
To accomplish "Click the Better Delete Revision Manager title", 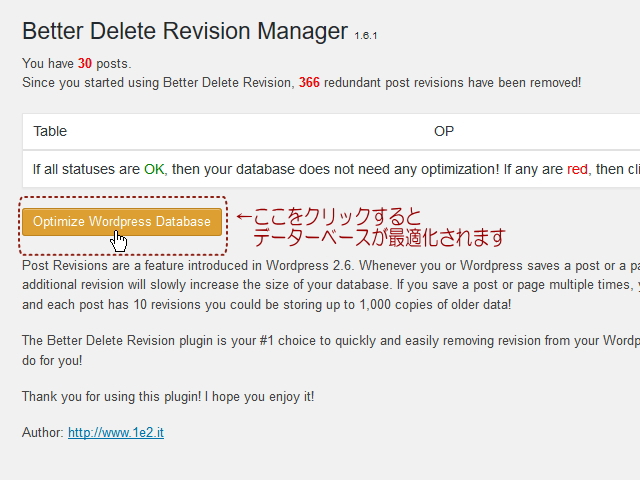I will [x=185, y=31].
